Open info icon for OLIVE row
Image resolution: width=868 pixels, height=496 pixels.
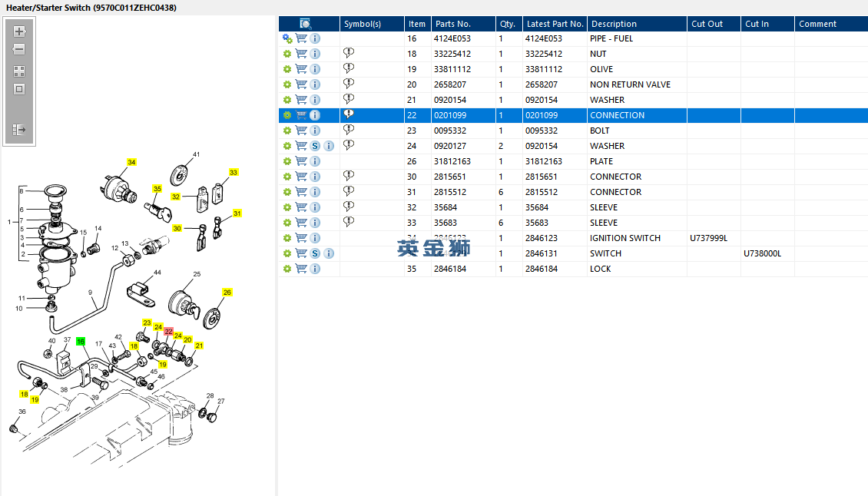click(x=315, y=69)
